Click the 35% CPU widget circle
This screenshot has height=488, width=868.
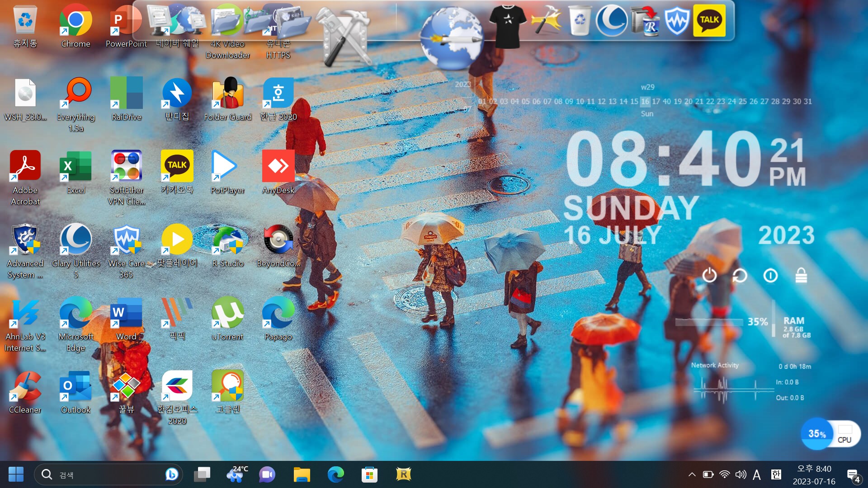[816, 433]
